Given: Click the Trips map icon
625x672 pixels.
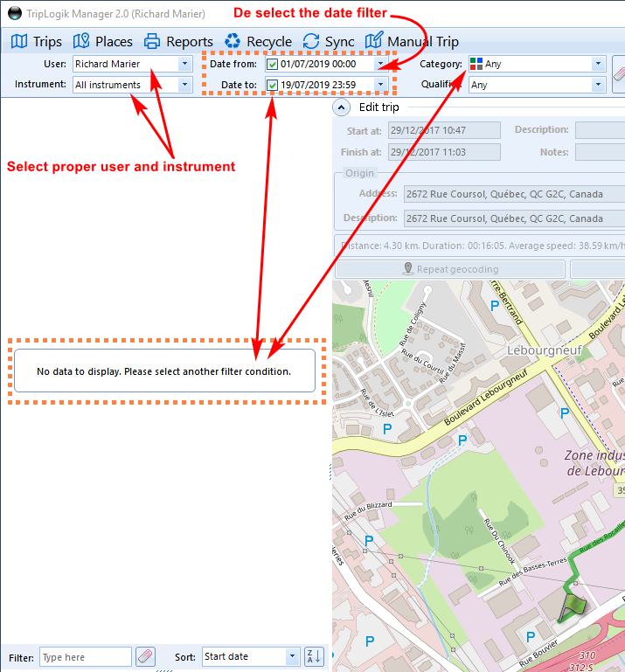Looking at the screenshot, I should click(x=19, y=42).
